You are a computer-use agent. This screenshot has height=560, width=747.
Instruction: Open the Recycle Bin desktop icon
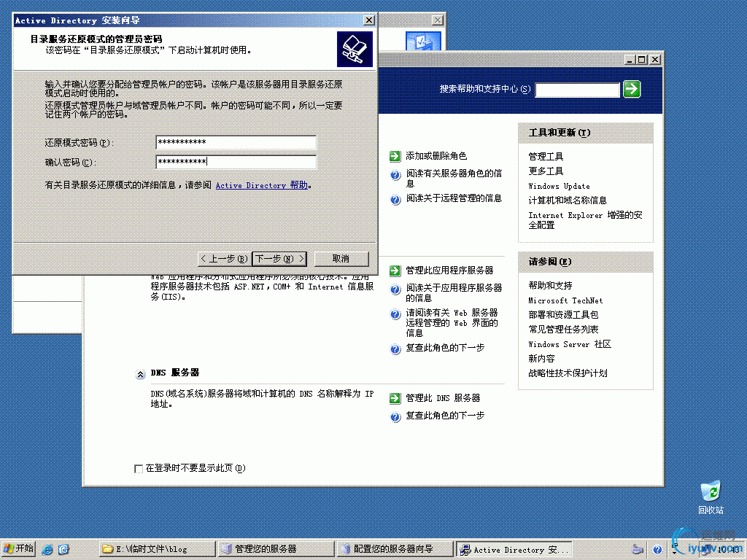tap(711, 497)
